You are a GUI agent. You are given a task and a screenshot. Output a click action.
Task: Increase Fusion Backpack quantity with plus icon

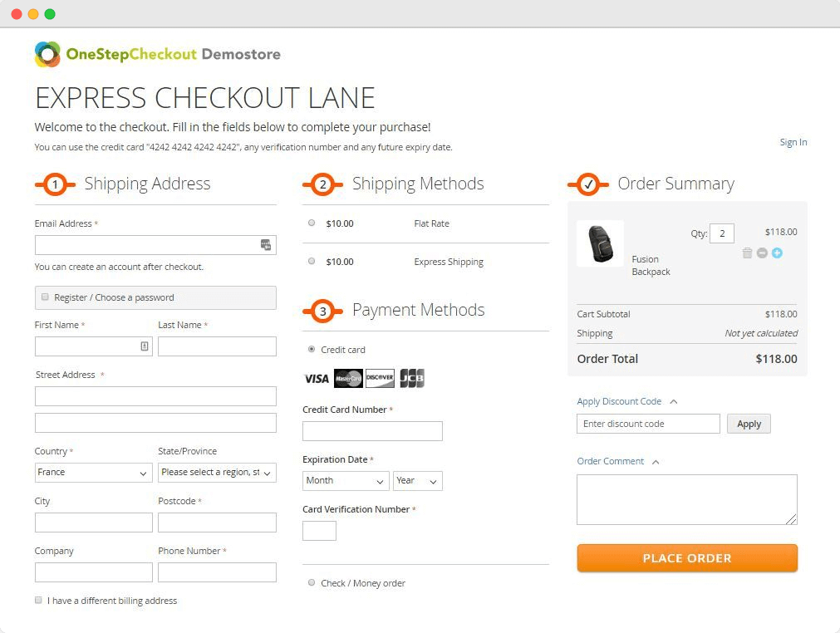pos(778,253)
